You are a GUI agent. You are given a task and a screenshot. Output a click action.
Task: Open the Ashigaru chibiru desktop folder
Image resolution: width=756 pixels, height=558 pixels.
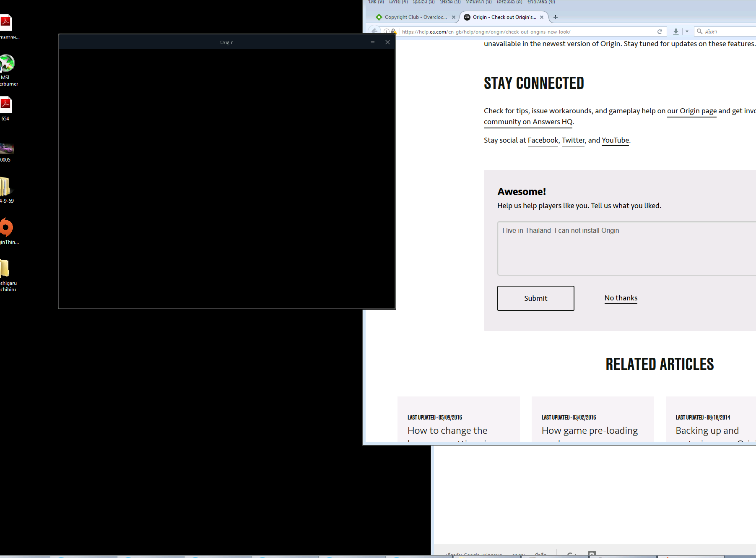pos(7,276)
